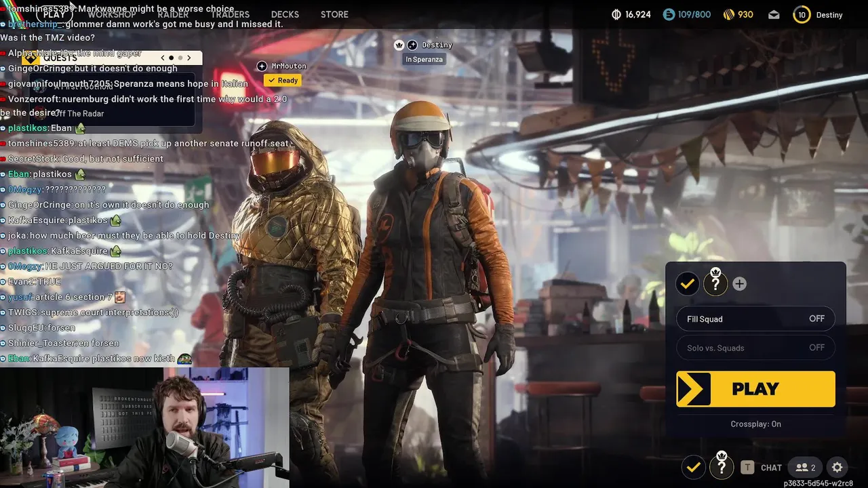The width and height of the screenshot is (868, 488).
Task: Click the add squad member plus icon
Action: (739, 284)
